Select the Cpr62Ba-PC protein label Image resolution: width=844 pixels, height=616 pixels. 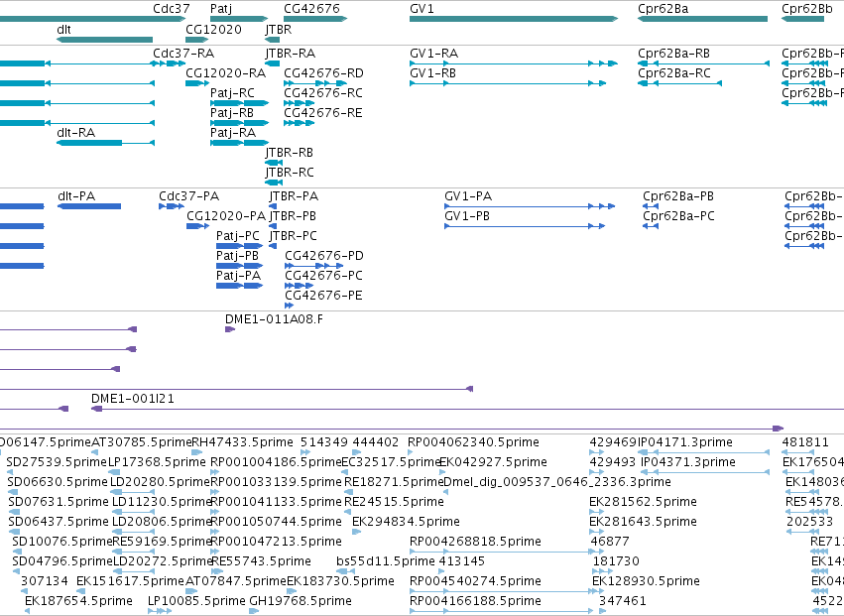[x=678, y=216]
